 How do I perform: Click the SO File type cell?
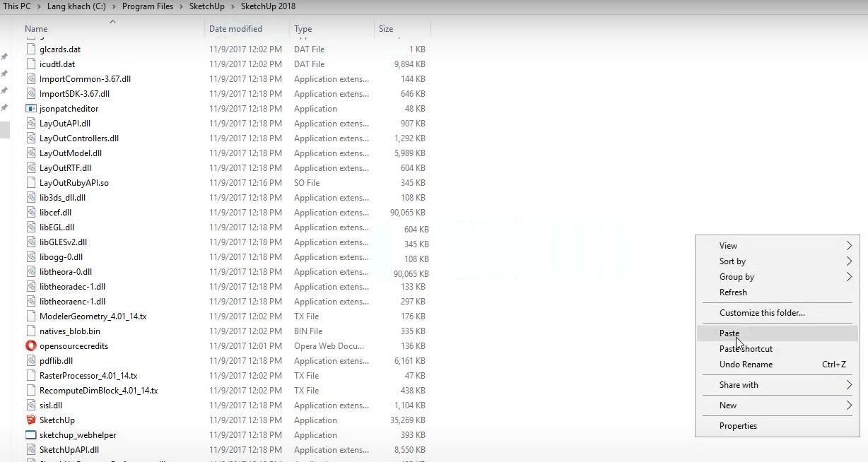click(x=307, y=183)
